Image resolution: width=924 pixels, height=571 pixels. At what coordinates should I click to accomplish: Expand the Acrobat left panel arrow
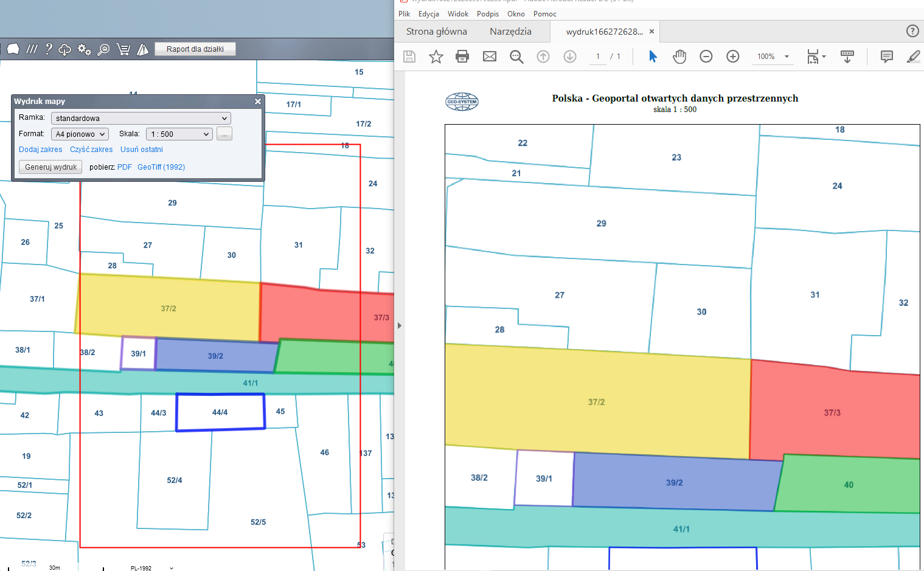399,325
